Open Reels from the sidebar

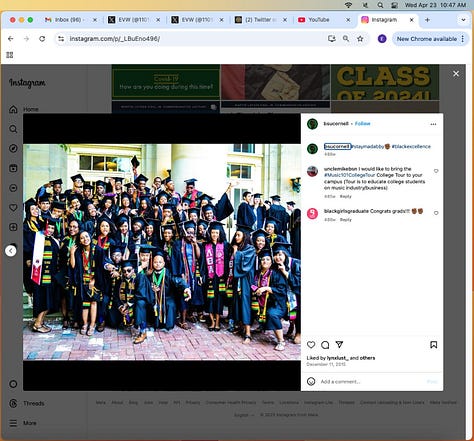(13, 168)
